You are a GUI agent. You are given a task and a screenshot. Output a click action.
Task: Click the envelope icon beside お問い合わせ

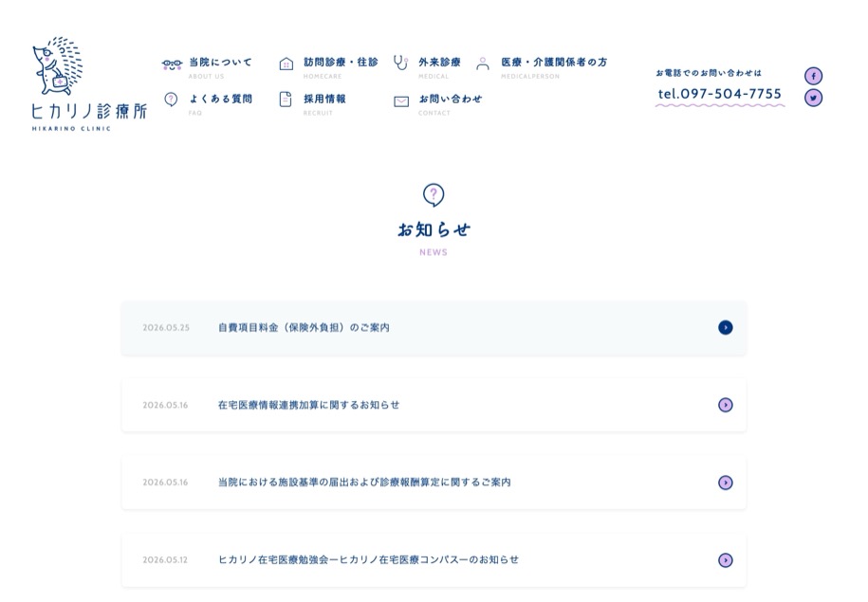click(x=401, y=101)
